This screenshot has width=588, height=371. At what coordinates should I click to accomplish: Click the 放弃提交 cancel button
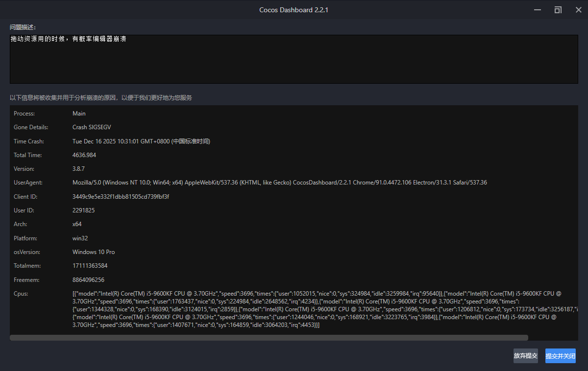[525, 356]
